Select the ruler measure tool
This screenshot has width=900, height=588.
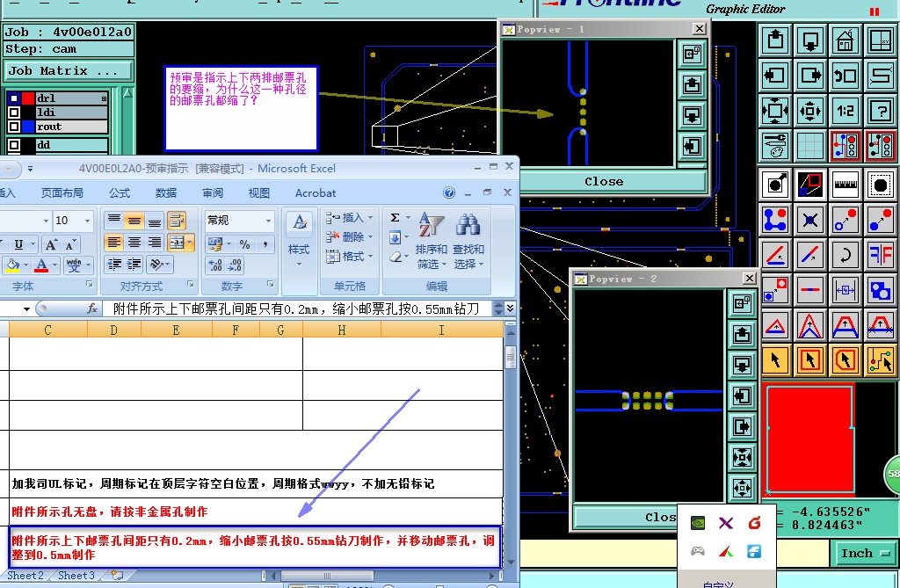tap(846, 185)
